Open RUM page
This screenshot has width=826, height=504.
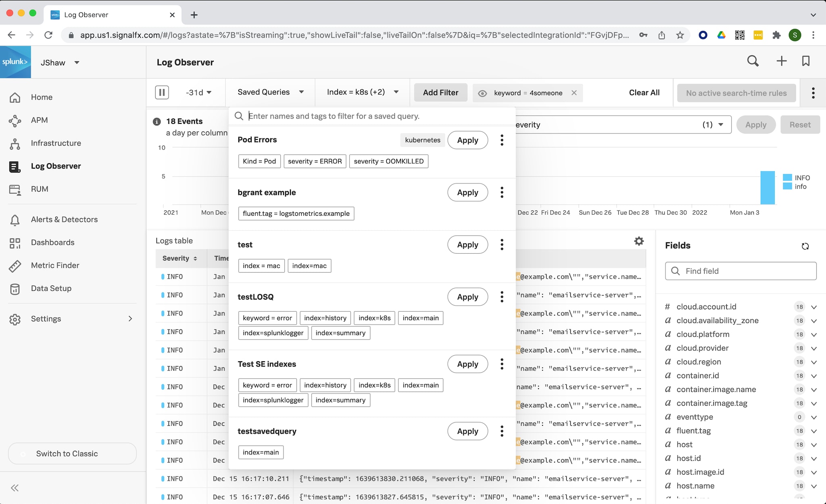pyautogui.click(x=40, y=189)
